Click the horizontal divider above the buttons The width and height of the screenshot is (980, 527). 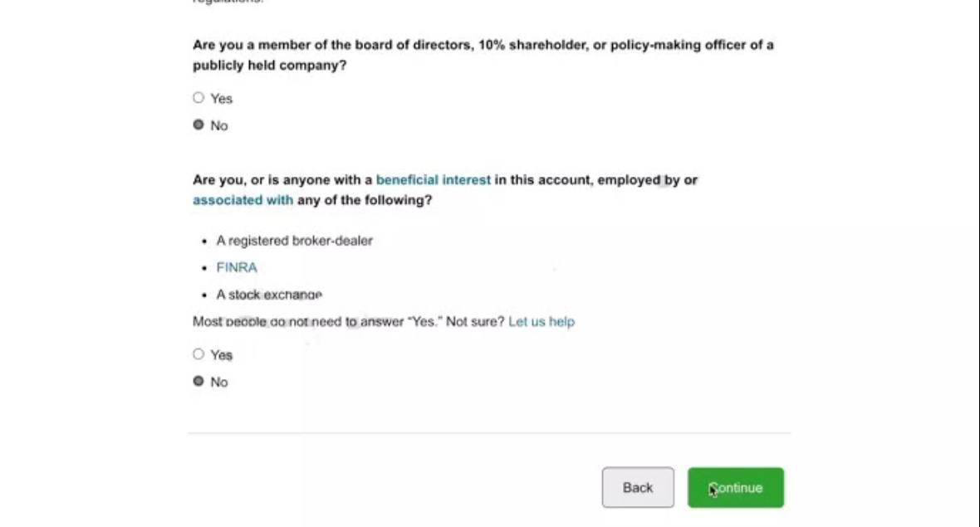point(488,432)
